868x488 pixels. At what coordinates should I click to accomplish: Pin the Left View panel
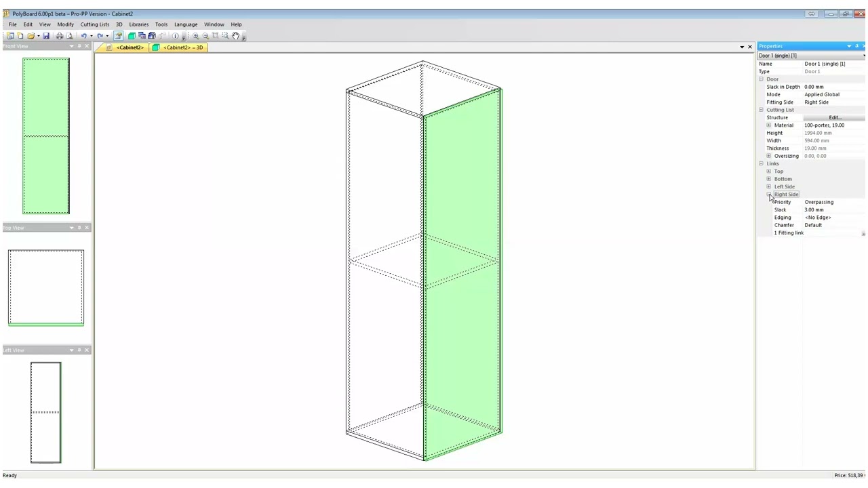point(79,350)
